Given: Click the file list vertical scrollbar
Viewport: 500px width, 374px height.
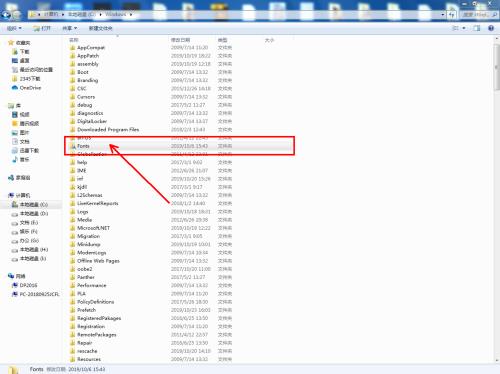Looking at the screenshot, I should coord(496,67).
